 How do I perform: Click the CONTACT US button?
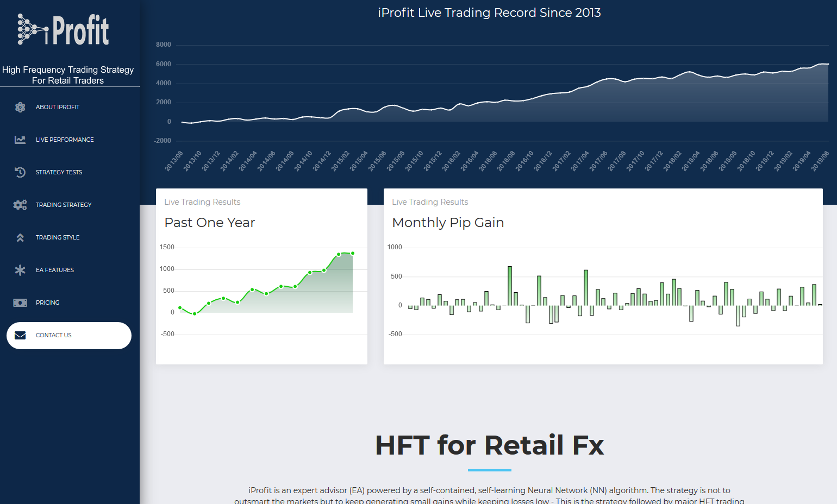click(69, 336)
